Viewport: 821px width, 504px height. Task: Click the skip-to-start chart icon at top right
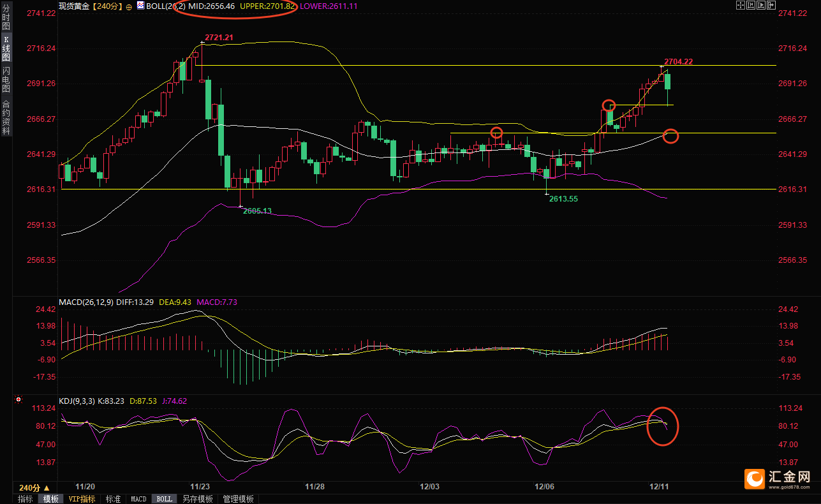751,5
